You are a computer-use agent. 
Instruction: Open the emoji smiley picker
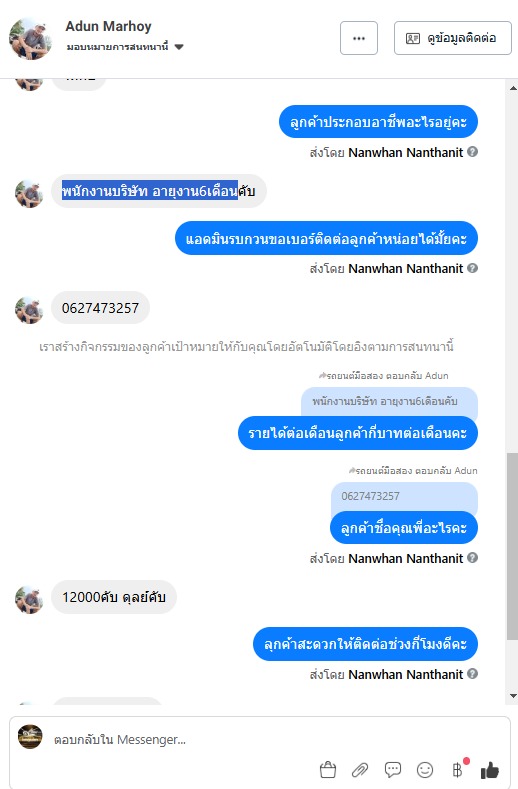[425, 769]
